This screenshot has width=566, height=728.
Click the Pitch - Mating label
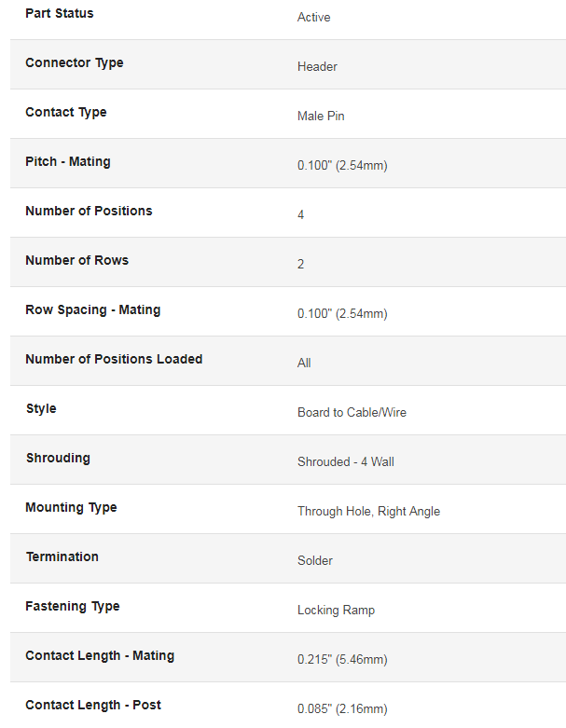tap(68, 161)
